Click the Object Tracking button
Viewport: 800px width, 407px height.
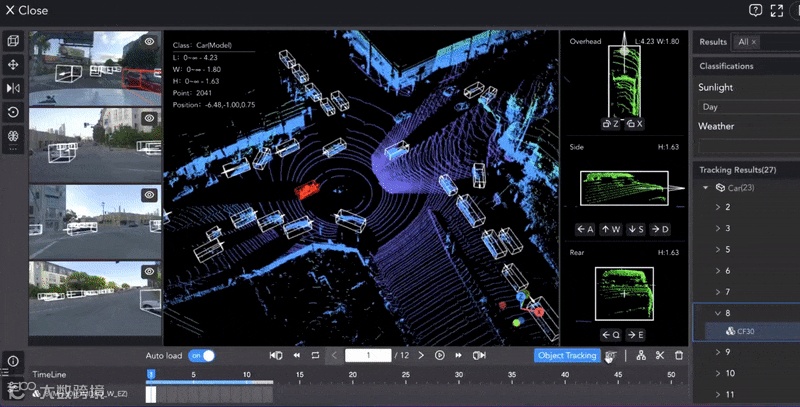567,355
